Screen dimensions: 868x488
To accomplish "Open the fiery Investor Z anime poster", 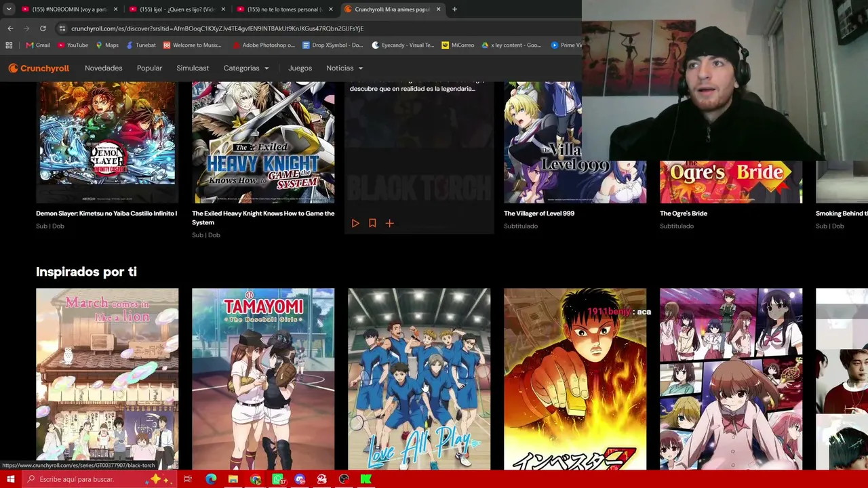I will pos(575,379).
